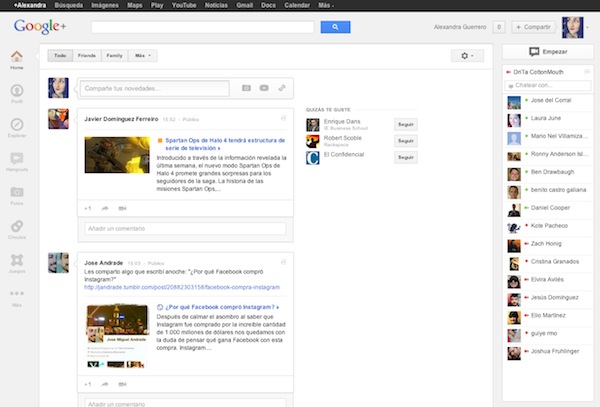Click the Chatear con field
This screenshot has height=407, width=600.
[548, 86]
